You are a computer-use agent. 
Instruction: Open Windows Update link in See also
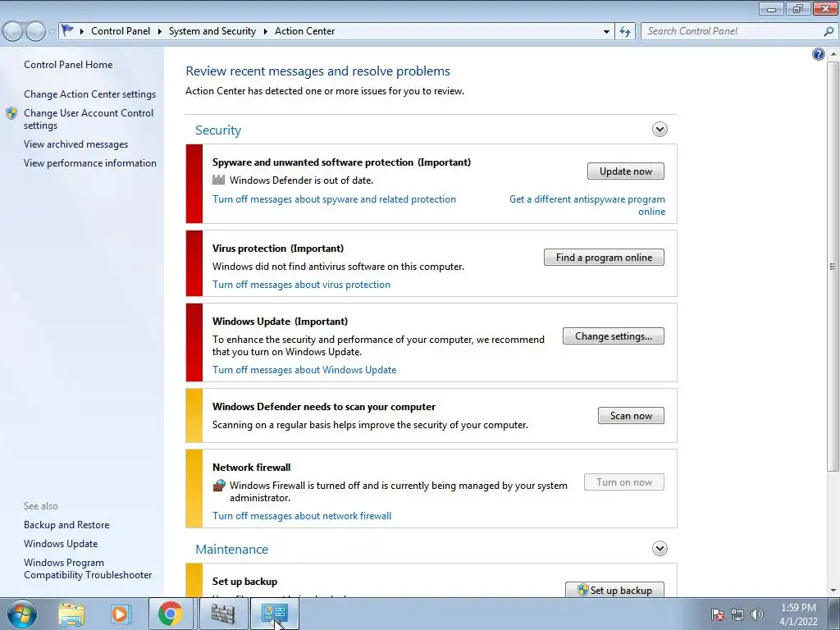pos(61,544)
